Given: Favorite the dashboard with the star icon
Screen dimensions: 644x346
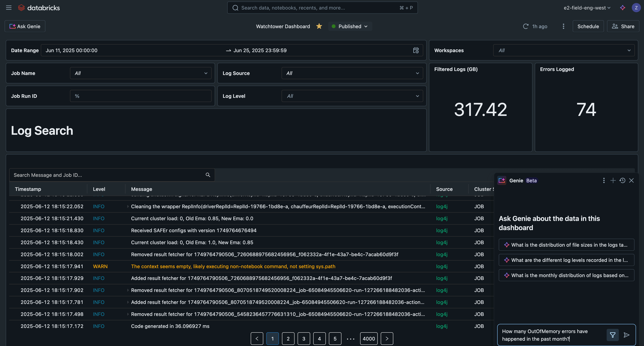Looking at the screenshot, I should point(319,26).
